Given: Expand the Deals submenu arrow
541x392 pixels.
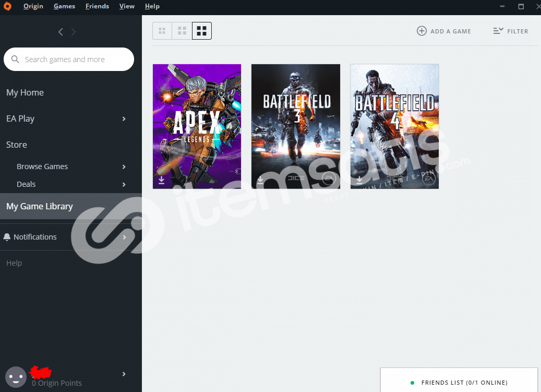Looking at the screenshot, I should click(x=124, y=185).
